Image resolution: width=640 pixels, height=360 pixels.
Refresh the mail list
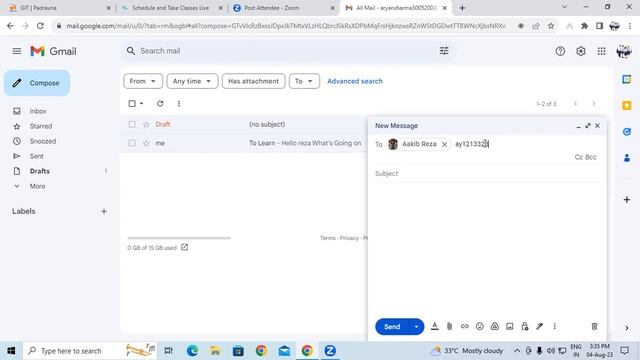pyautogui.click(x=160, y=104)
